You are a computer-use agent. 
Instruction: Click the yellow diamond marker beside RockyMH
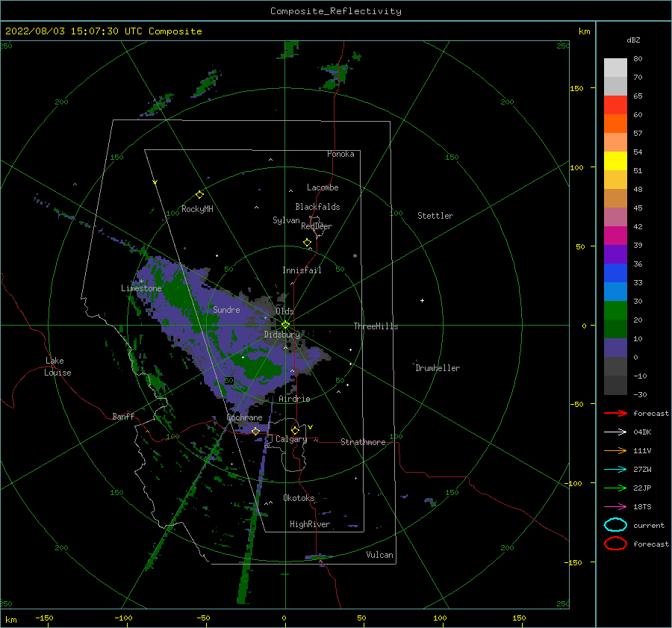(199, 195)
